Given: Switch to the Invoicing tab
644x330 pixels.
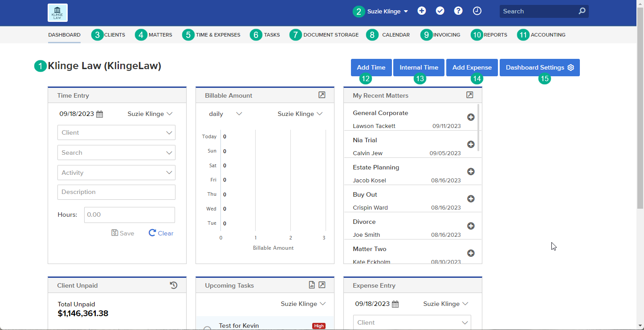Looking at the screenshot, I should 447,35.
